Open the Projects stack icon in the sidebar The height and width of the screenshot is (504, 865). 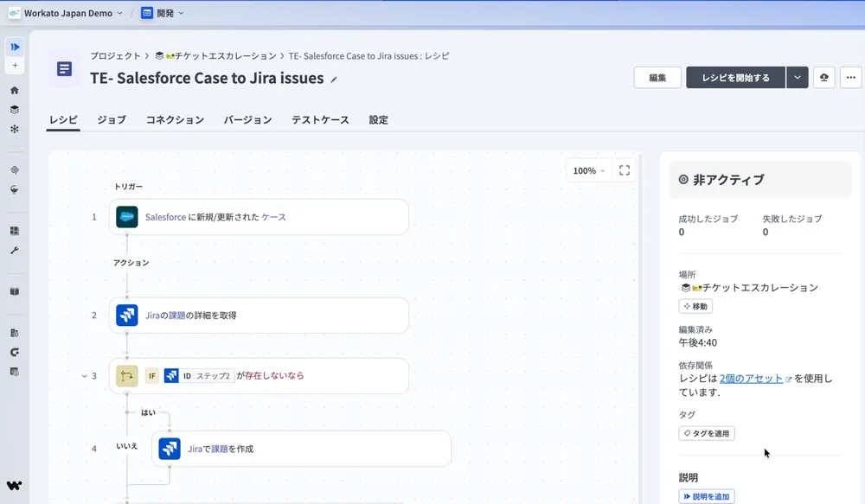(x=15, y=109)
